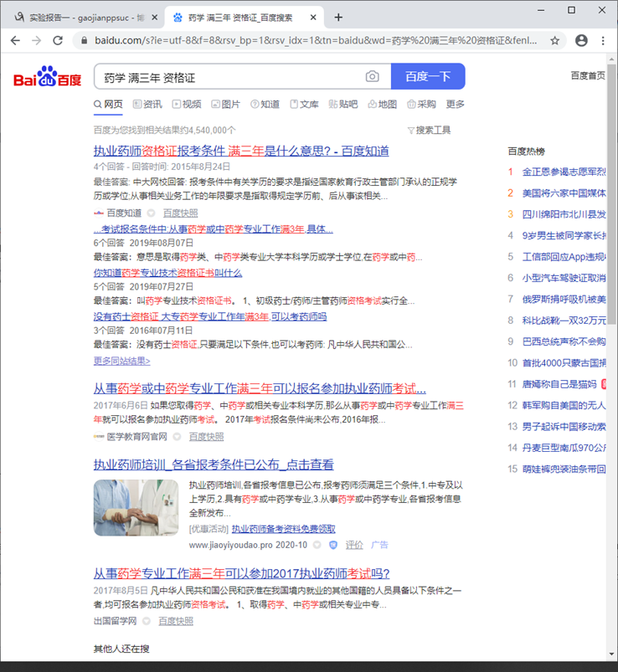Open 执业药师备考资料免费领取 link
Screen dimensions: 618x672
click(x=284, y=529)
